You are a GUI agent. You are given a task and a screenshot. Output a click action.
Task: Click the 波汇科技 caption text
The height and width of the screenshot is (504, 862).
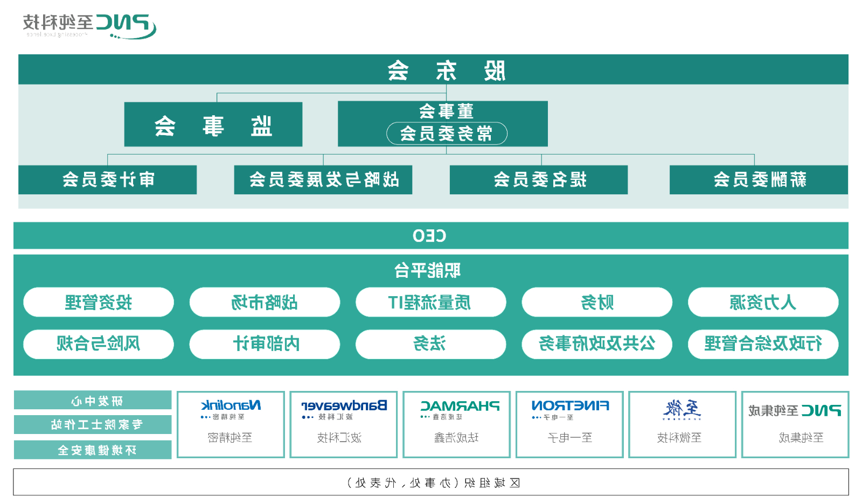point(339,438)
